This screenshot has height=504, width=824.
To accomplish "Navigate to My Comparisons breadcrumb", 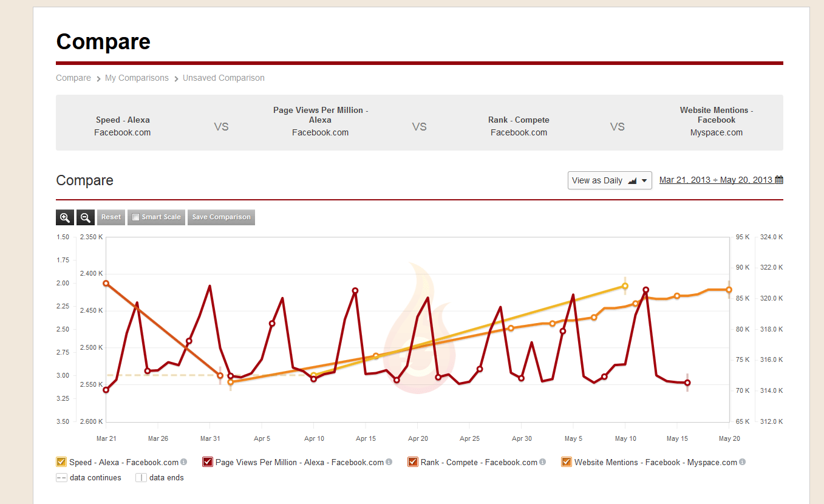I will point(137,78).
